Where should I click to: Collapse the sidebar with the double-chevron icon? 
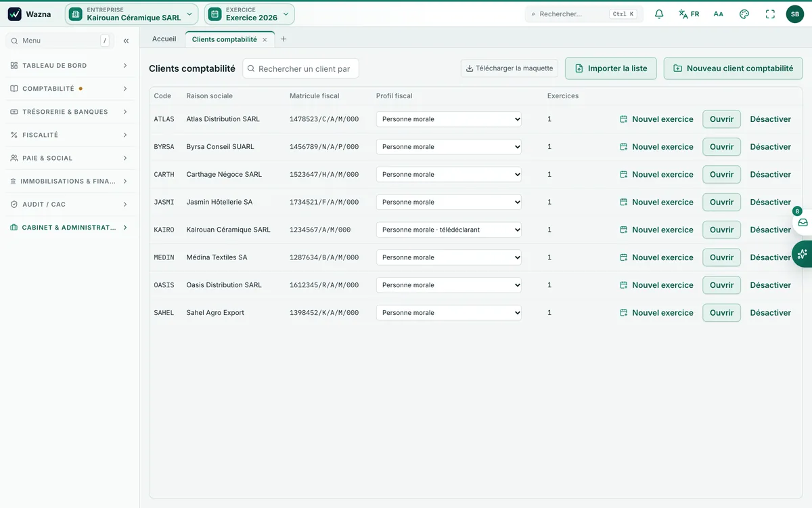(x=126, y=41)
